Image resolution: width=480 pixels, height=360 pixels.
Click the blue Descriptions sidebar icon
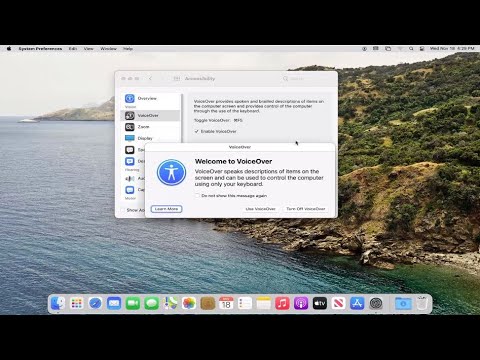[x=130, y=161]
